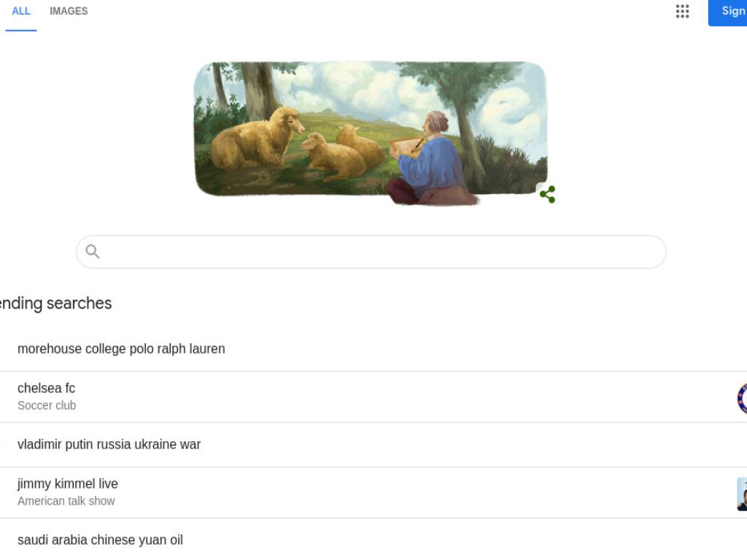Click inside the Google search input field

(371, 252)
